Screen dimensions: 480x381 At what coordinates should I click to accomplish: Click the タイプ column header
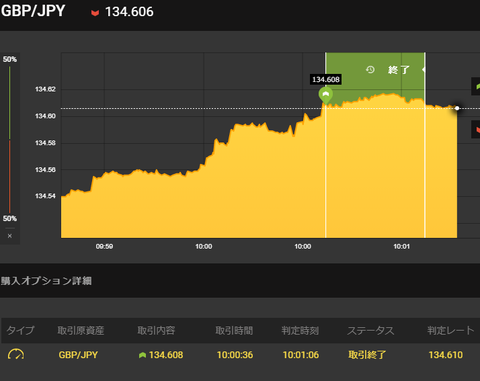[20, 330]
